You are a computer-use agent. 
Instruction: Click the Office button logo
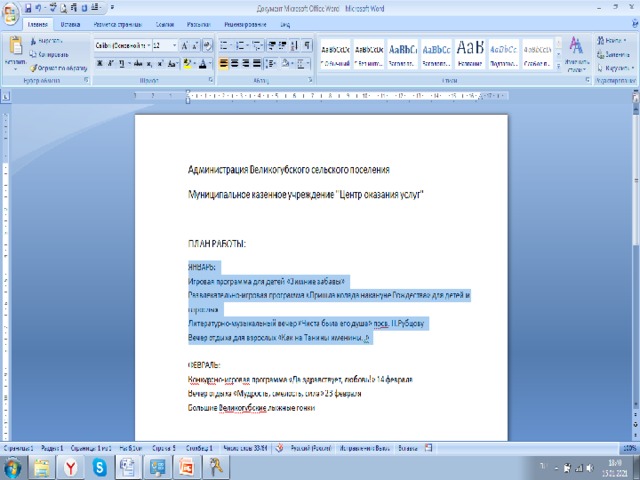[x=11, y=10]
